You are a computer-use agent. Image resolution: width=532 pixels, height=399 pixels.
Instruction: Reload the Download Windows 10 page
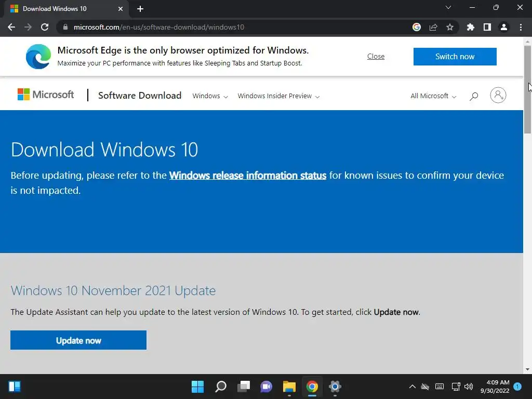pos(45,27)
